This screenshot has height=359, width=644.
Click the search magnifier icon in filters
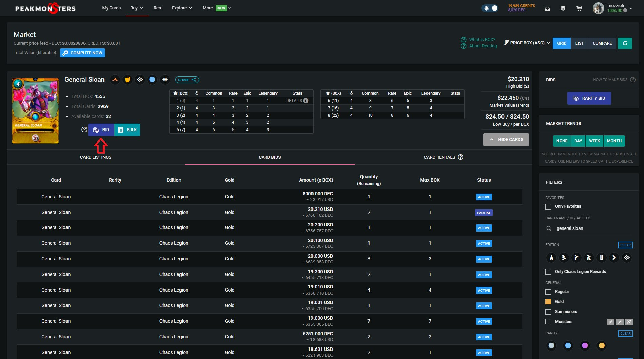[x=549, y=228]
